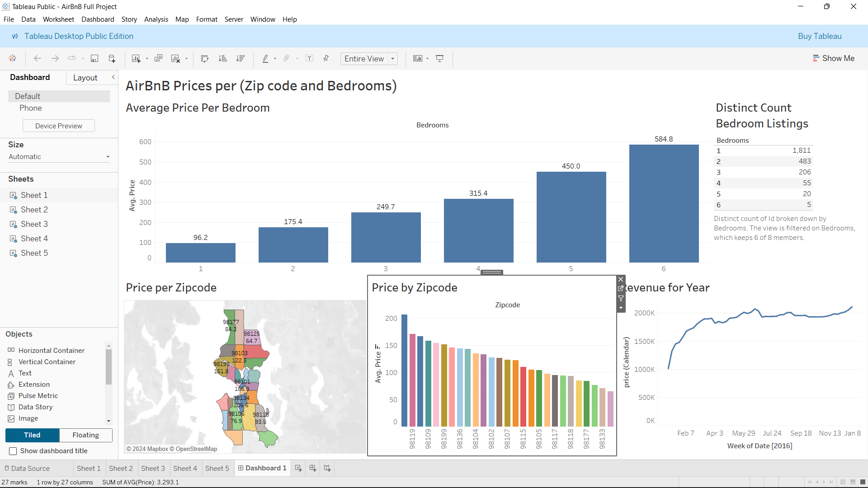The height and width of the screenshot is (488, 868).
Task: Click the Sort Descending icon
Action: click(x=241, y=58)
